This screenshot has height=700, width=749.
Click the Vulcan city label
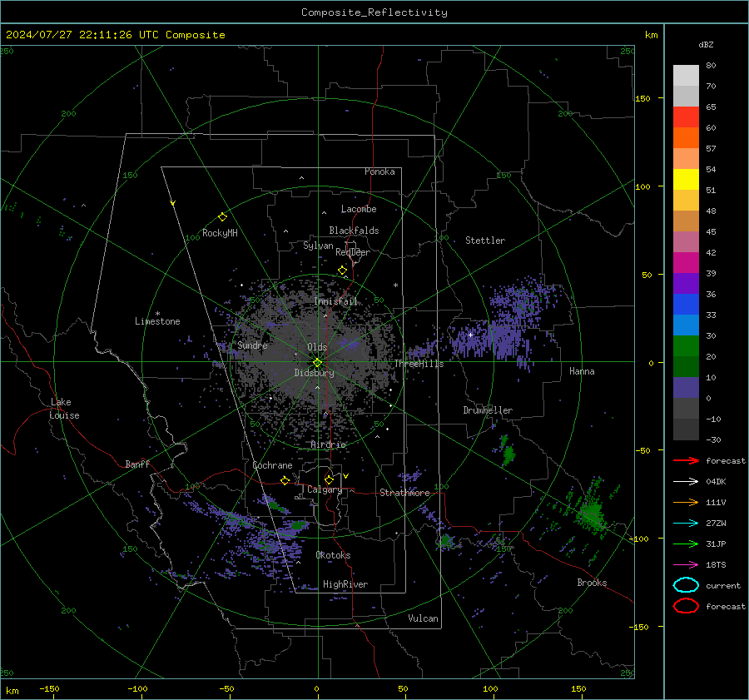point(423,618)
